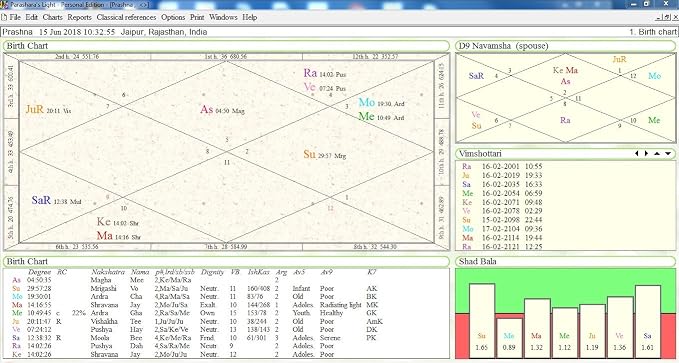Image resolution: width=679 pixels, height=363 pixels.
Task: Click the Degree column header in planet table
Action: click(39, 272)
